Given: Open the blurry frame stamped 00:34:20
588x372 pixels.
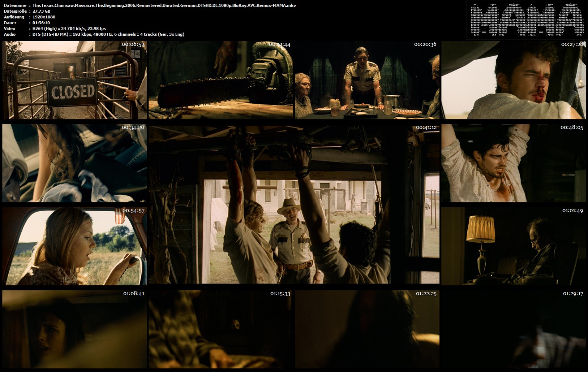Looking at the screenshot, I should click(x=74, y=163).
